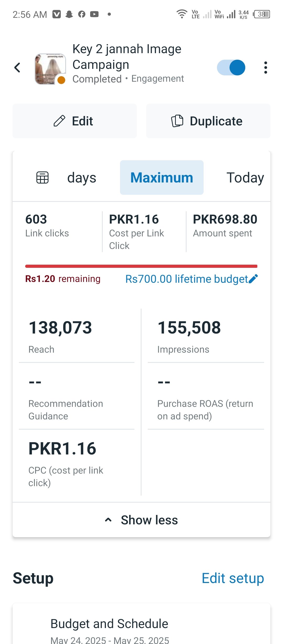Open the three-dot overflow menu
Image resolution: width=283 pixels, height=644 pixels.
click(265, 68)
